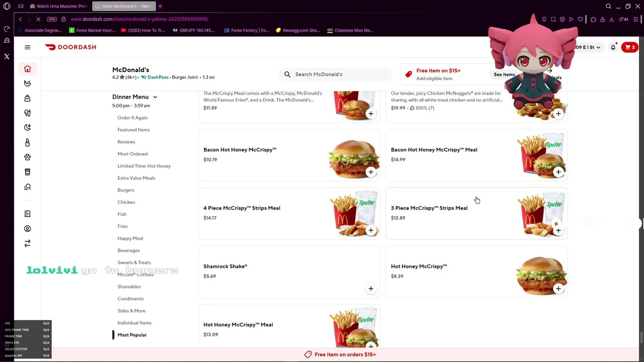Open the browser AI assistant button
The image size is (644, 362).
point(623,19)
